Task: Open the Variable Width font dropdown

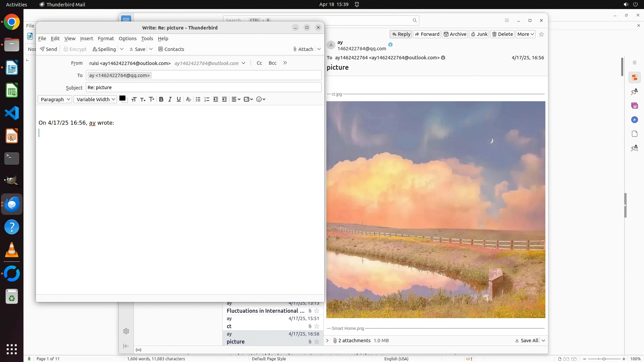Action: 95,99
